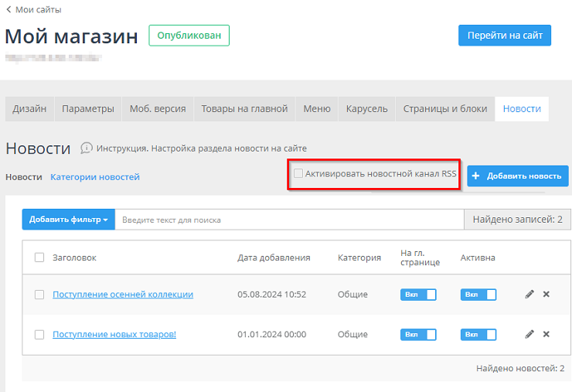Screen dimensions: 572x392
Task: Check the select-all checkbox in table header
Action: point(39,257)
